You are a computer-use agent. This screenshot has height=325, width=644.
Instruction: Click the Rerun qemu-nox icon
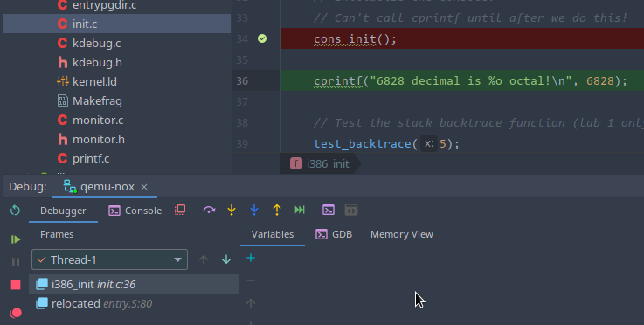pyautogui.click(x=15, y=211)
